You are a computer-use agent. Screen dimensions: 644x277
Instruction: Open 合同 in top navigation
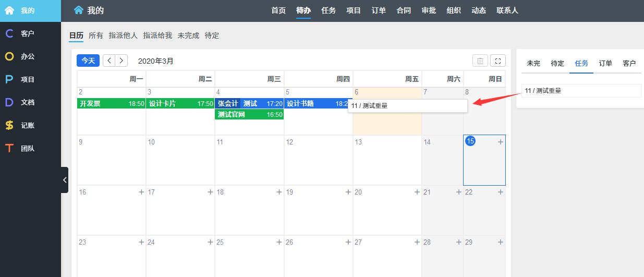[404, 10]
